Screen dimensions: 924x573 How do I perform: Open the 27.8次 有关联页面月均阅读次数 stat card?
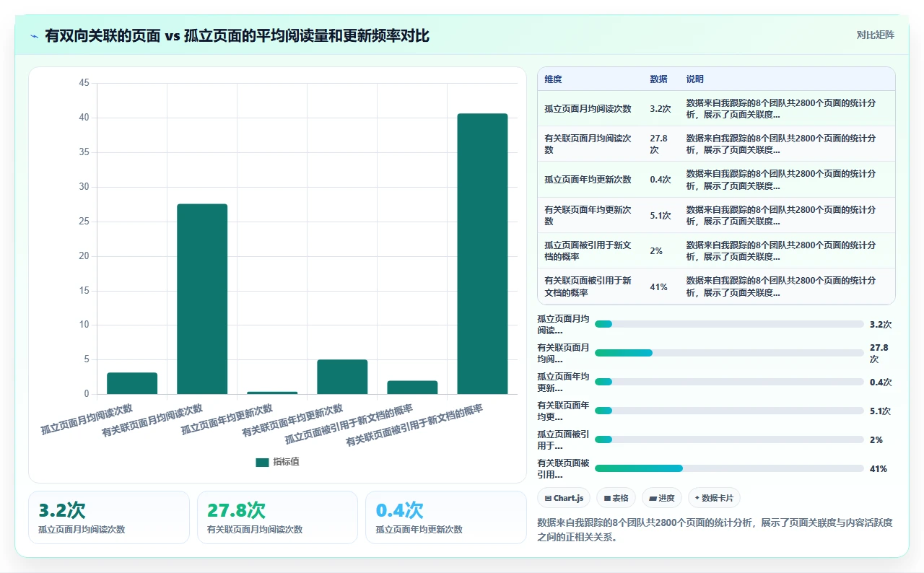tap(277, 517)
